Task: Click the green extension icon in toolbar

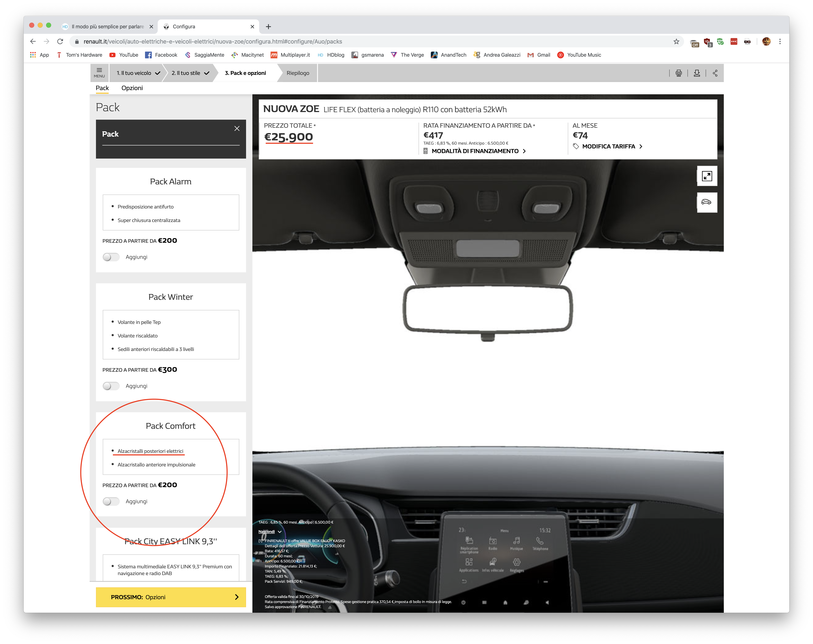Action: (720, 41)
